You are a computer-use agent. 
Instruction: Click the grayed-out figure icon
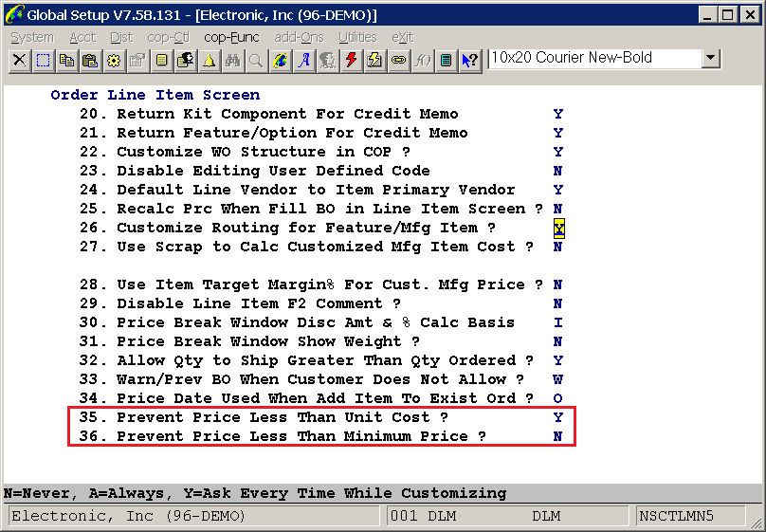327,61
